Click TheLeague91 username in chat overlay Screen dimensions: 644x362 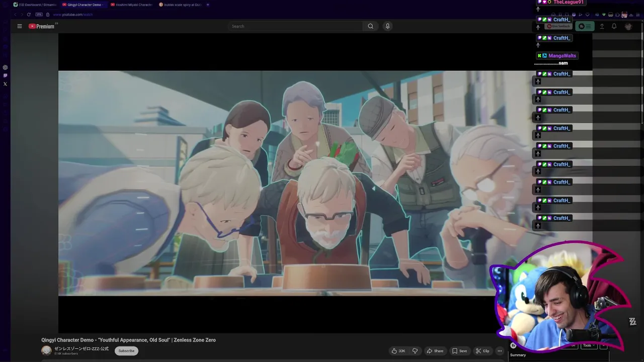click(569, 2)
